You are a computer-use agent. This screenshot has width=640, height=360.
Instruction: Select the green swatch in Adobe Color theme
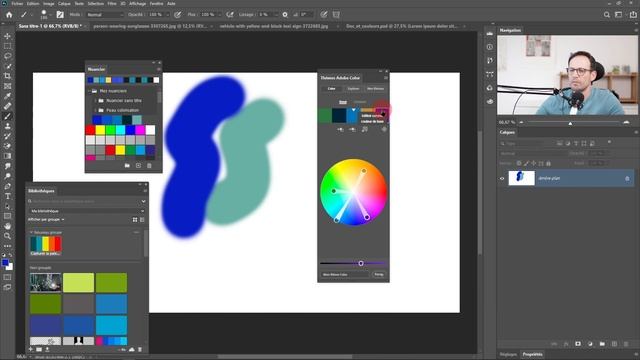(325, 116)
